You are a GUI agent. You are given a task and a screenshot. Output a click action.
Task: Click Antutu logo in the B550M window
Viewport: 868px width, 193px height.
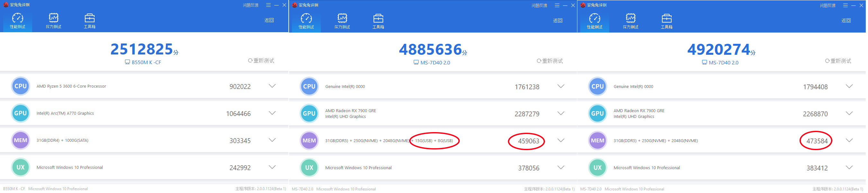(6, 5)
